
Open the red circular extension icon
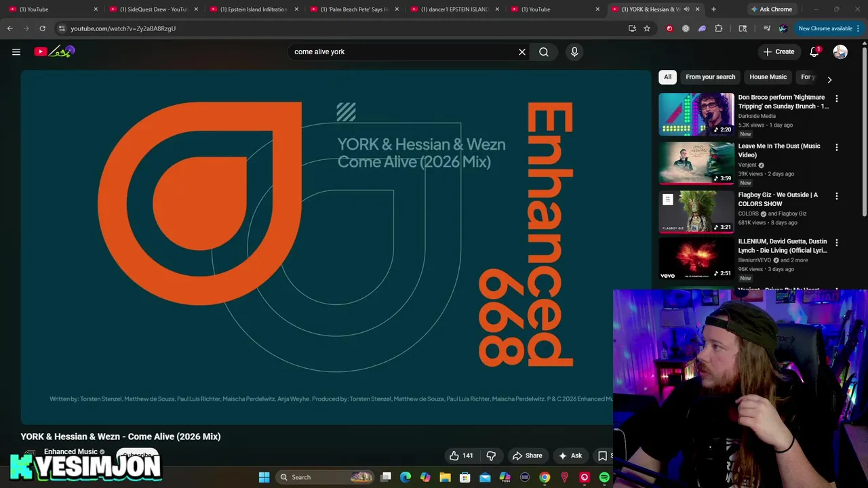pos(669,28)
